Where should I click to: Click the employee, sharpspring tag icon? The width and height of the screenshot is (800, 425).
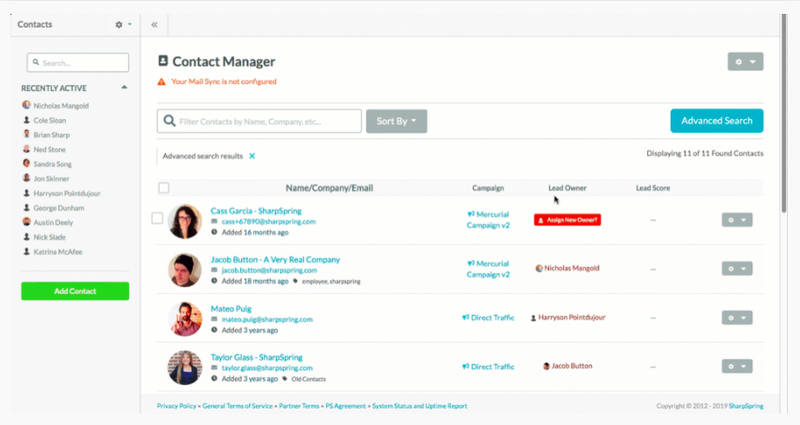[295, 281]
